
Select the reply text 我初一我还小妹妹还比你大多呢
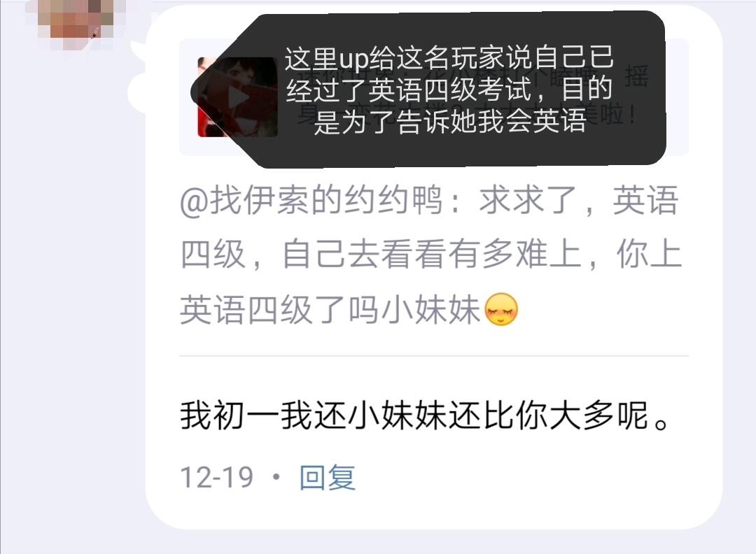(425, 415)
